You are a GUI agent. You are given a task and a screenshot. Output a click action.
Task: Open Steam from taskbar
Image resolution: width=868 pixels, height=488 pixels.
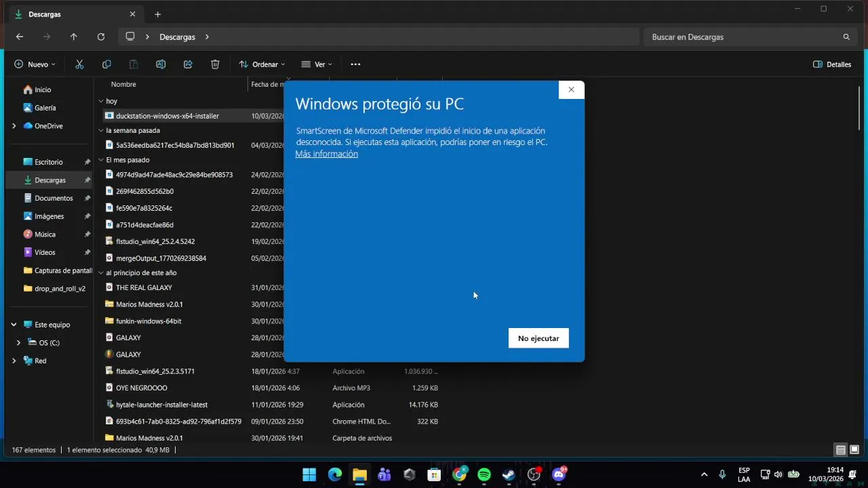[509, 474]
